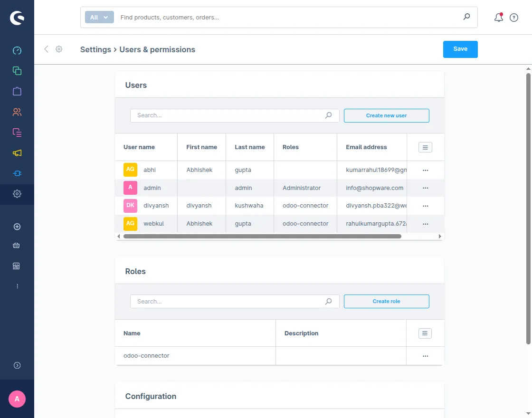The image size is (532, 418).
Task: Click the magnifier in the Users search box
Action: [x=328, y=115]
